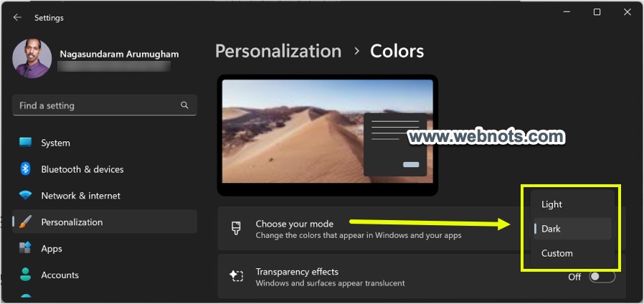644x304 pixels.
Task: Turn on the Transparency effects toggle
Action: [x=602, y=277]
